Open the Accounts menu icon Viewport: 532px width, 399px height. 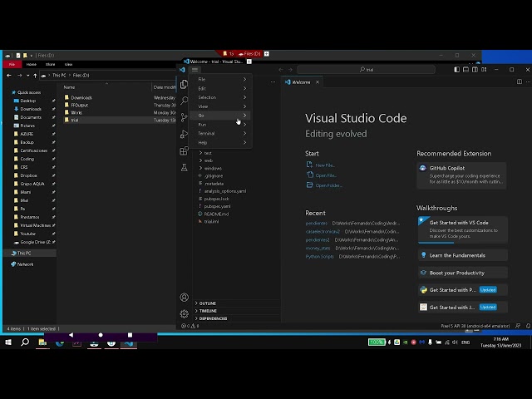(x=185, y=298)
